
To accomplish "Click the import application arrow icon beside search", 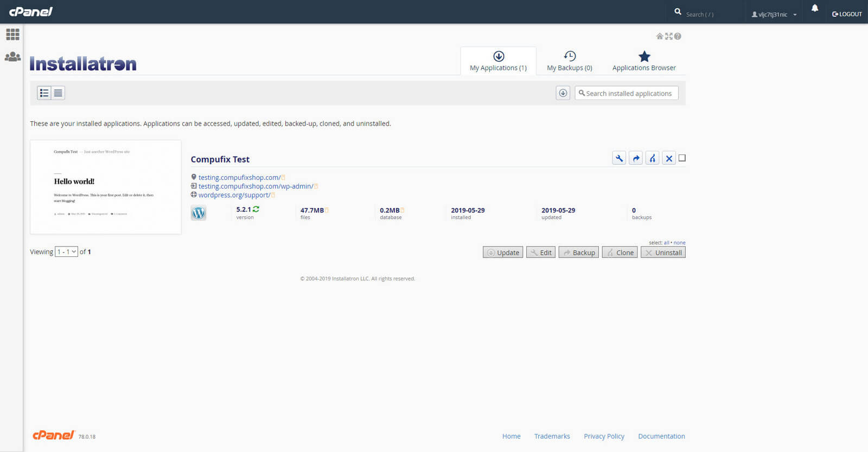I will (x=563, y=93).
